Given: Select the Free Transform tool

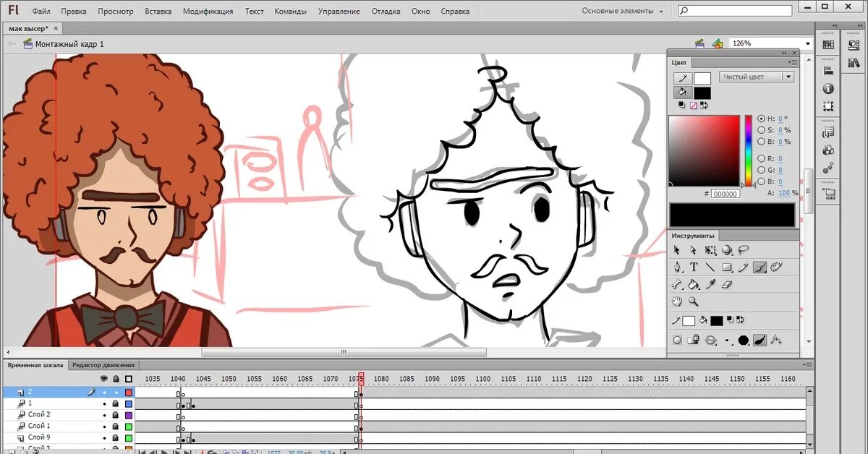Looking at the screenshot, I should [x=710, y=250].
